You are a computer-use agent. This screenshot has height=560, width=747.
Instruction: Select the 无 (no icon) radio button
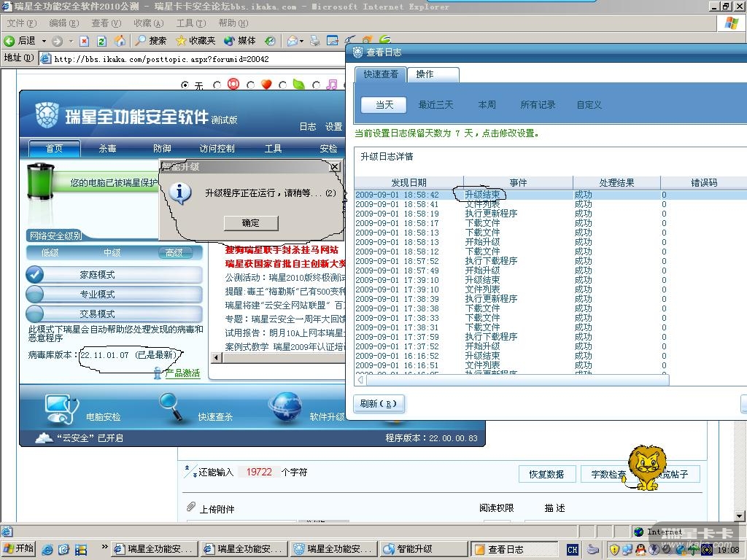pyautogui.click(x=185, y=85)
